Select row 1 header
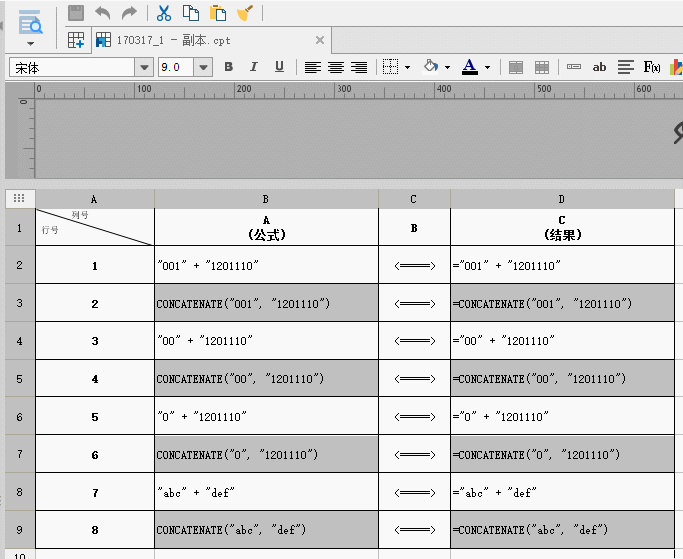Image resolution: width=683 pixels, height=559 pixels. tap(20, 227)
